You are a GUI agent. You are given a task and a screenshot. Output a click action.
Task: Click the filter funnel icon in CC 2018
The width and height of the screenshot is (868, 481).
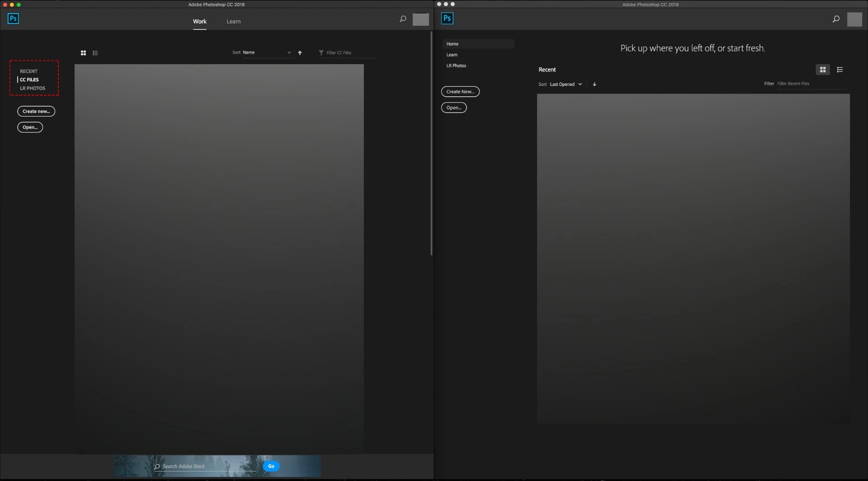coord(321,53)
